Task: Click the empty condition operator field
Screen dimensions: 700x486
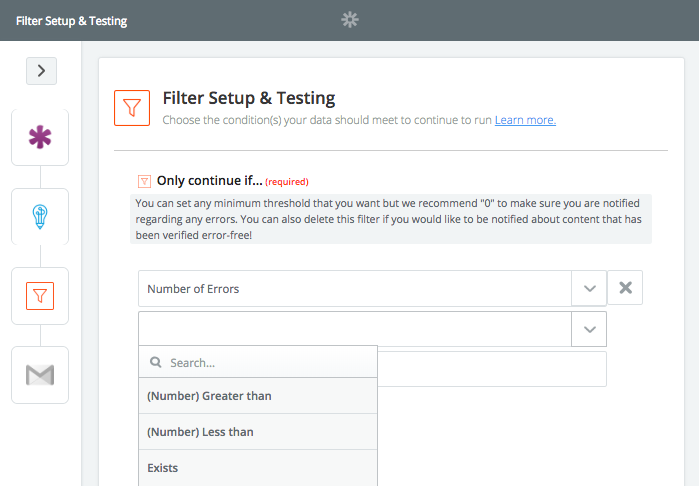Action: [355, 329]
